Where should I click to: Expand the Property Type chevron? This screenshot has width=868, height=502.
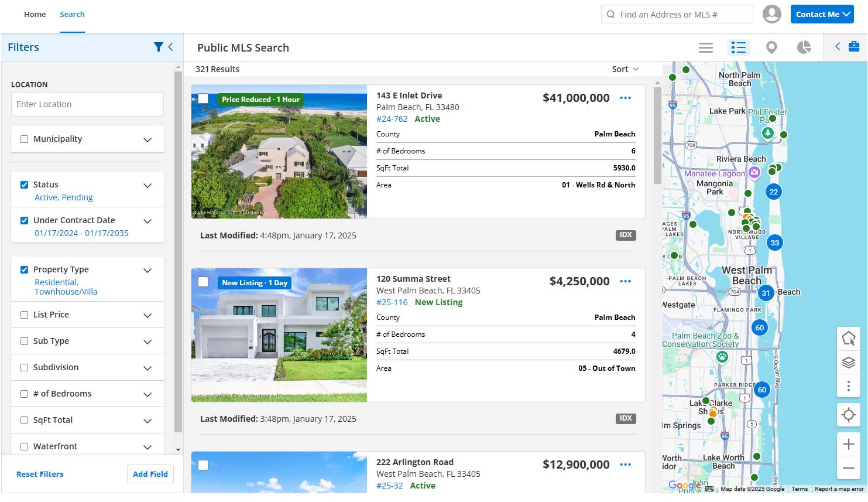pos(147,270)
